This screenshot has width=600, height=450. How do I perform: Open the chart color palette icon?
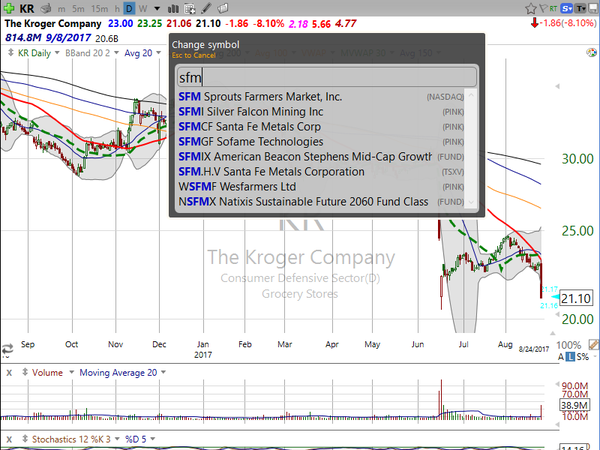[592, 52]
